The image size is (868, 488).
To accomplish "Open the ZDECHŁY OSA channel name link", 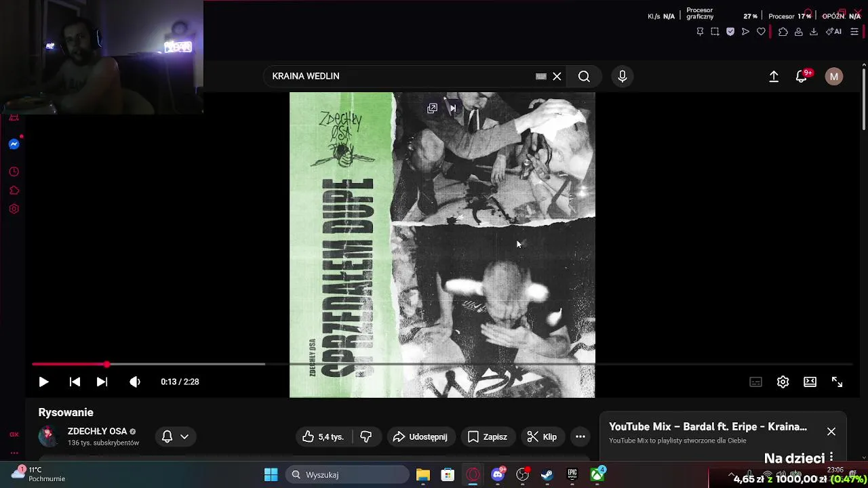I will click(97, 431).
